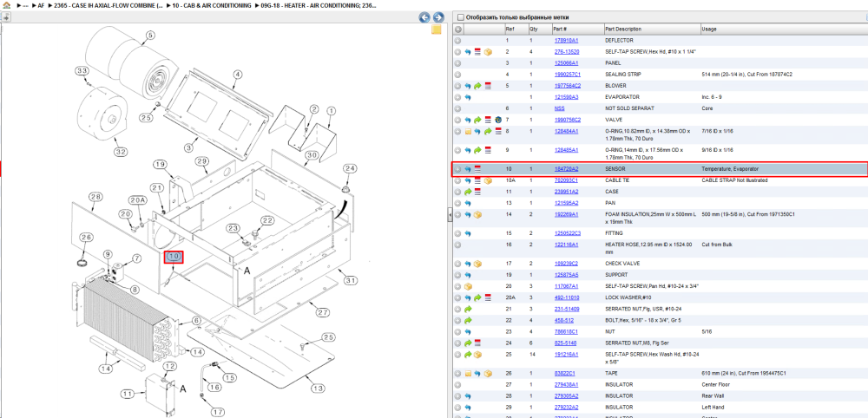Open part number link 276-13520
The height and width of the screenshot is (418, 868).
566,51
